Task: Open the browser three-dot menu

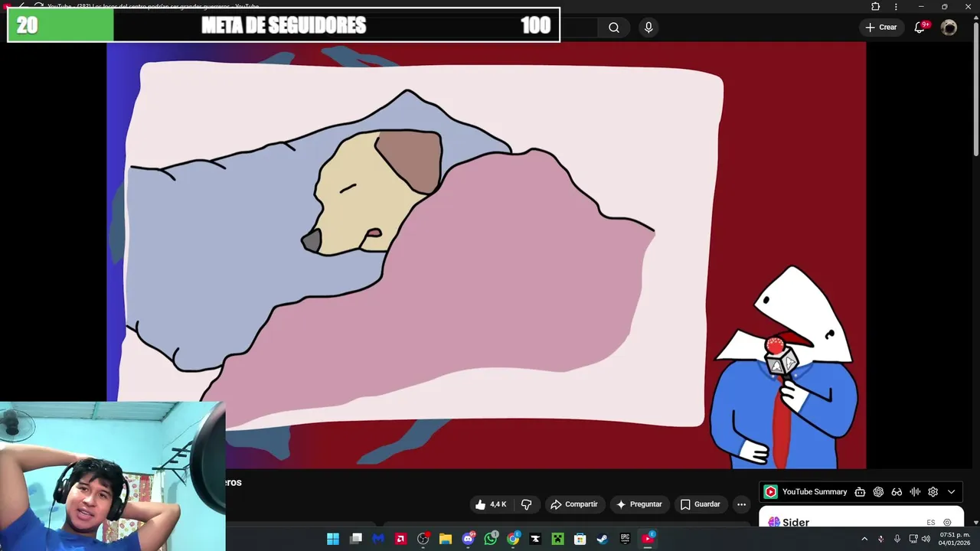Action: [896, 7]
